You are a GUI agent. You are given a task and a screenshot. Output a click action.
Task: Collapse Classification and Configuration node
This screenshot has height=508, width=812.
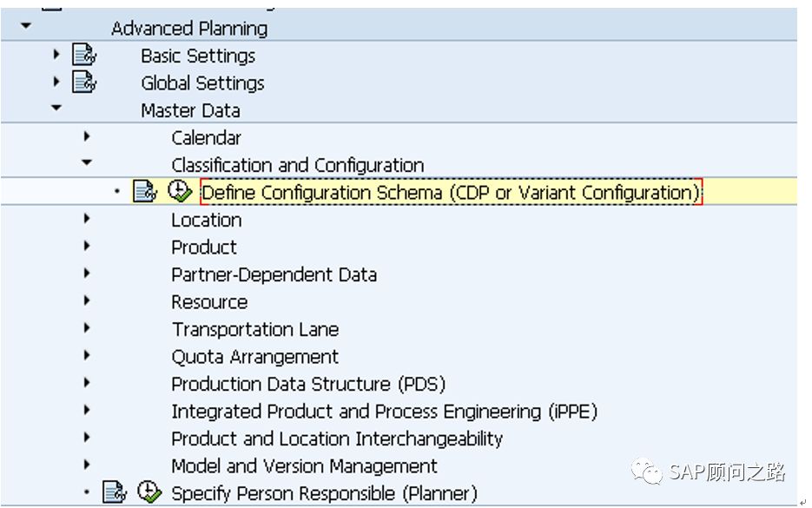86,164
